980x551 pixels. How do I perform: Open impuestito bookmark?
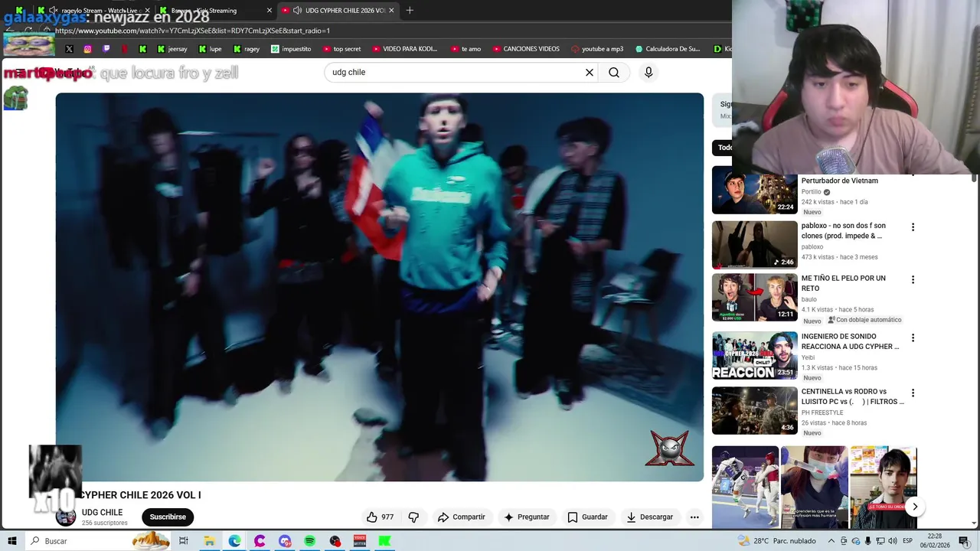pos(291,49)
